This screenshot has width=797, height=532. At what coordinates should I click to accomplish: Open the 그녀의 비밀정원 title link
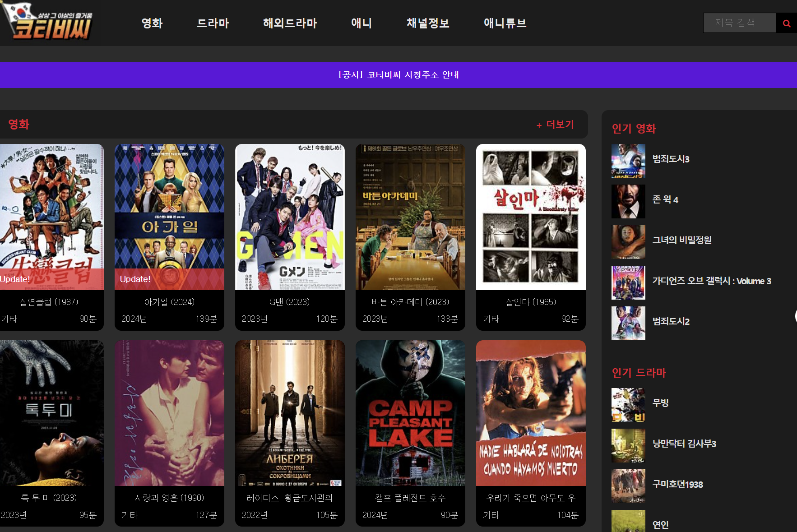point(682,240)
